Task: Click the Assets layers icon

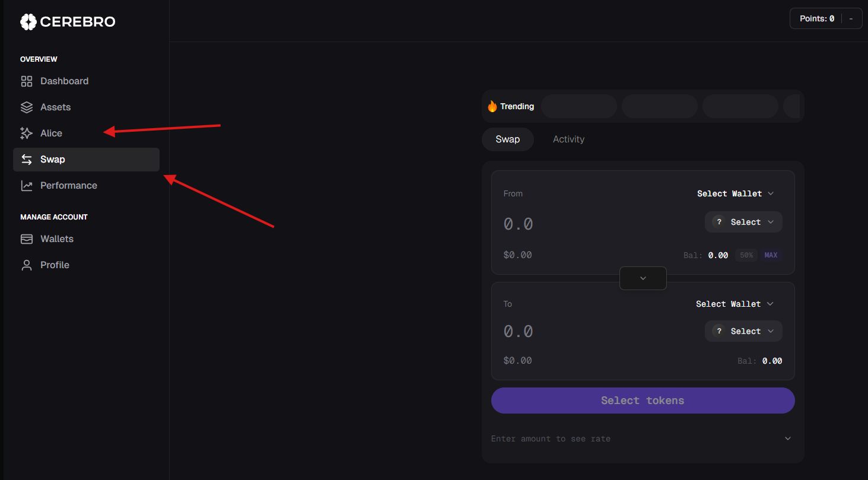Action: coord(27,107)
